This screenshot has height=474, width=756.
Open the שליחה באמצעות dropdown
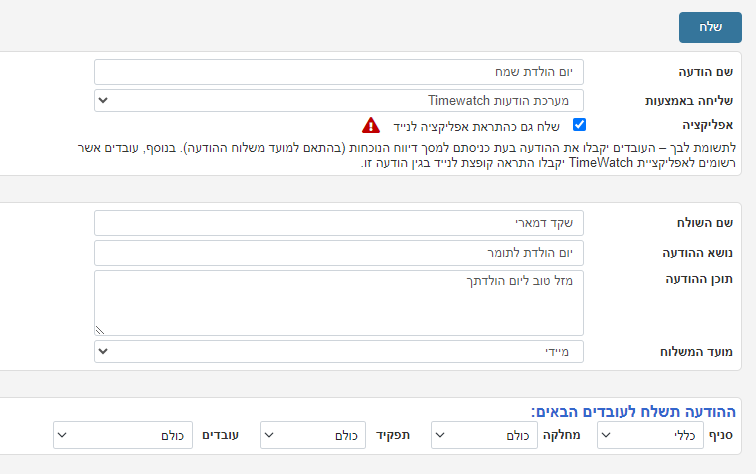(339, 100)
